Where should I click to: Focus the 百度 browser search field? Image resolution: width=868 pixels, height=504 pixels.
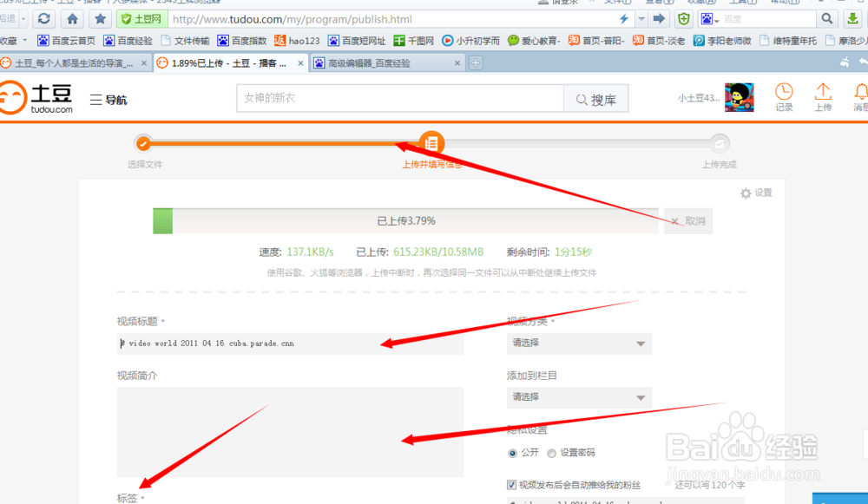coord(768,19)
